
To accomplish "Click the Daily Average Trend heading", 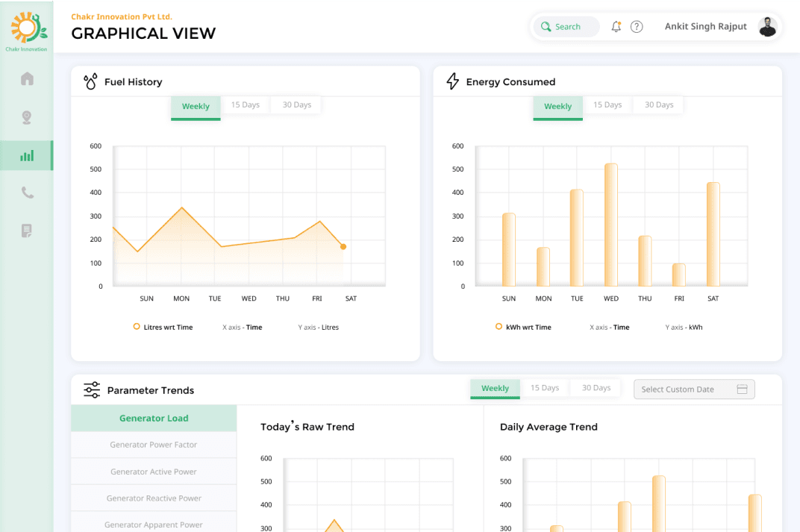I will [549, 427].
